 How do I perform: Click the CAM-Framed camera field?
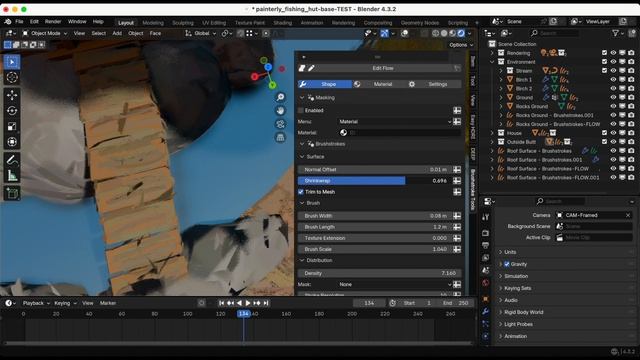tap(594, 215)
